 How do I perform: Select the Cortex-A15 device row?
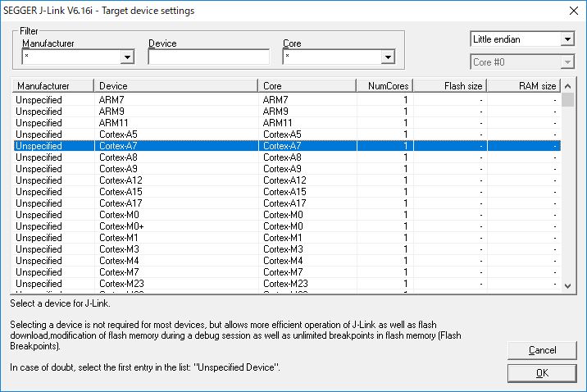click(x=287, y=192)
